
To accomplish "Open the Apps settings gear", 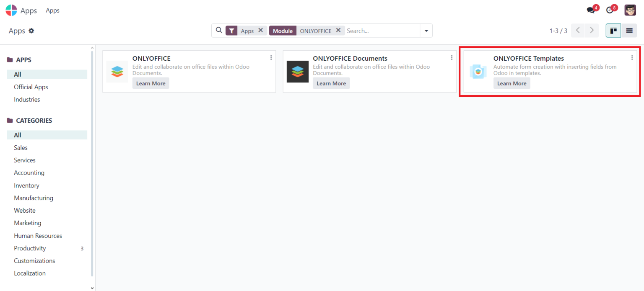I will coord(32,31).
